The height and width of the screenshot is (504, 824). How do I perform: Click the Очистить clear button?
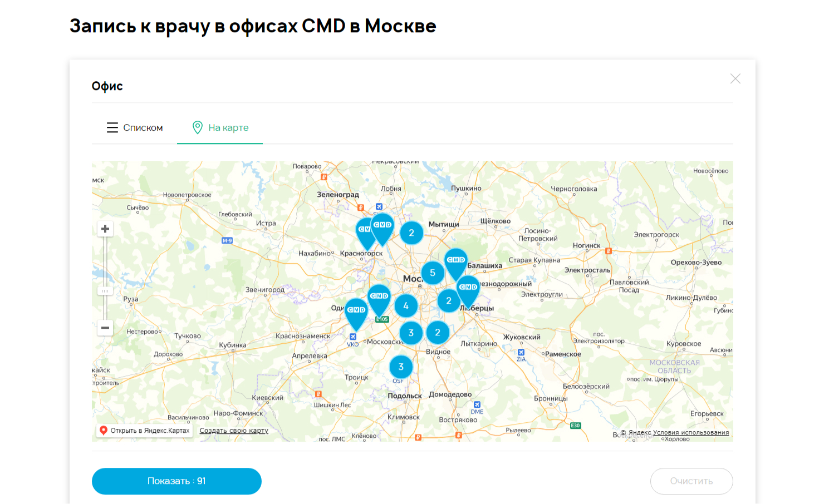click(x=691, y=481)
